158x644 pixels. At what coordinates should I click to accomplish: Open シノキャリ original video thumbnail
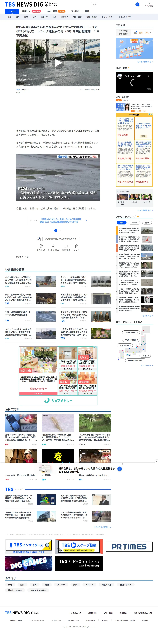coord(146,197)
